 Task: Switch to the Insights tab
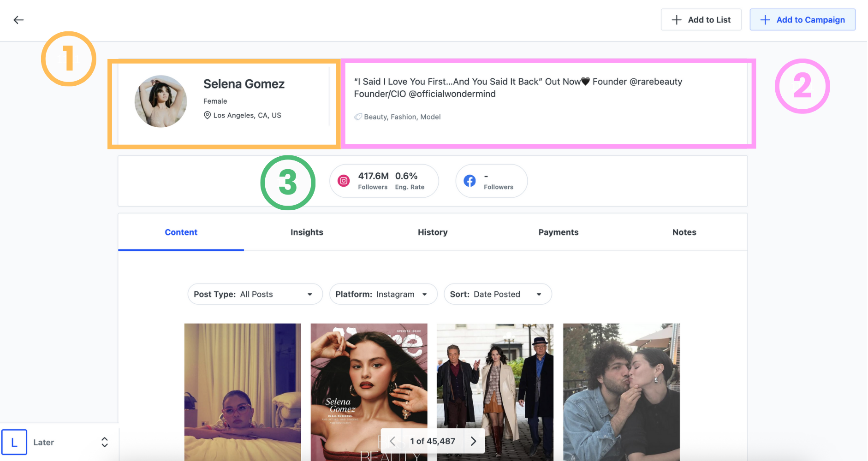307,232
